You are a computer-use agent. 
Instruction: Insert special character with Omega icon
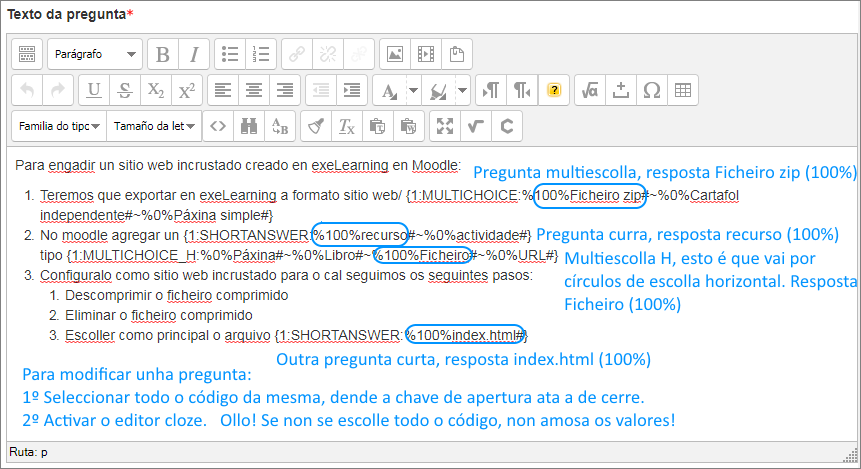click(652, 90)
